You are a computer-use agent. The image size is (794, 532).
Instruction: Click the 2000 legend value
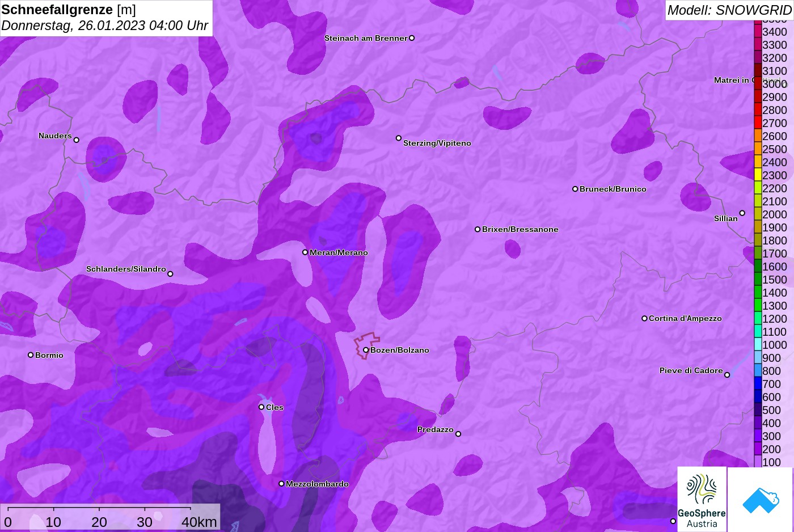pyautogui.click(x=775, y=214)
